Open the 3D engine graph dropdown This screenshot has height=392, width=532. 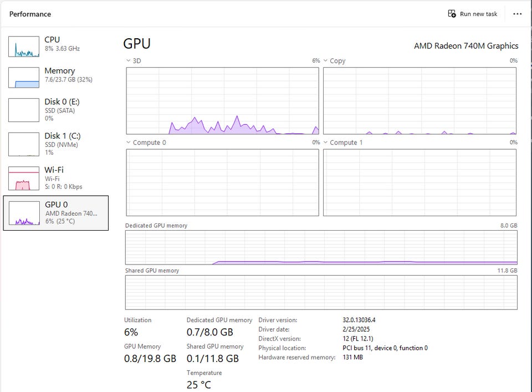point(129,60)
